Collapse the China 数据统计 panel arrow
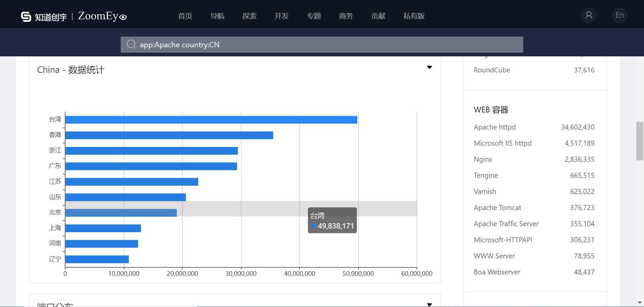The image size is (644, 307). (x=429, y=67)
